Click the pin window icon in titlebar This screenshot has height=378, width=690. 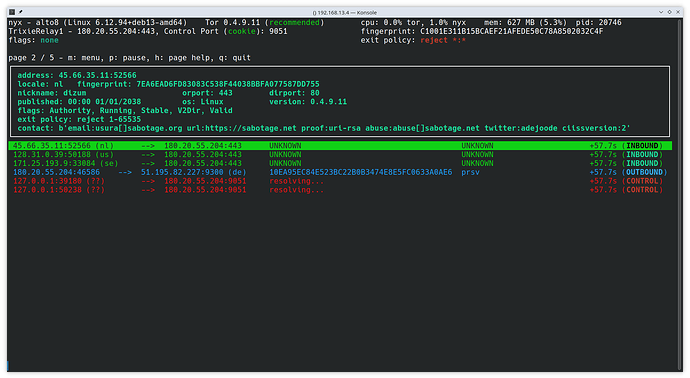click(x=21, y=12)
